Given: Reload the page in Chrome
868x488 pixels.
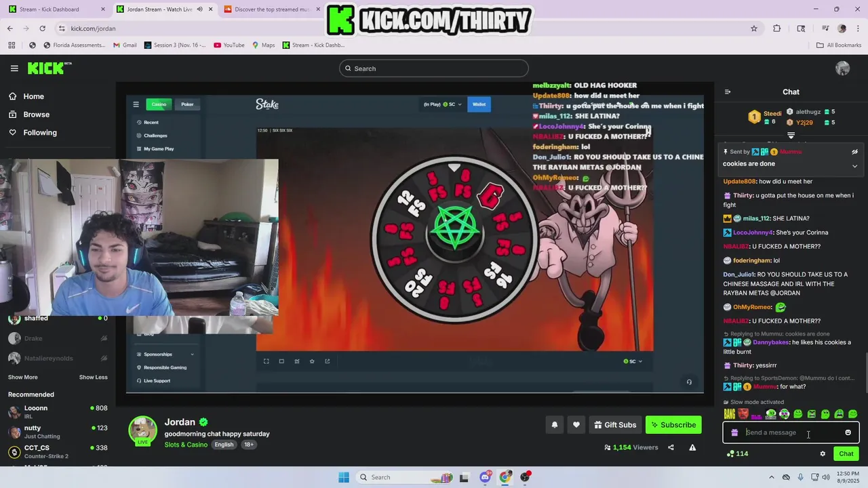Looking at the screenshot, I should (42, 28).
